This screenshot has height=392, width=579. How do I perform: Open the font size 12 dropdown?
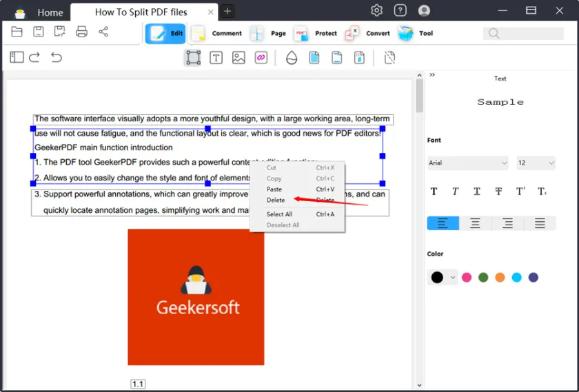click(x=536, y=163)
